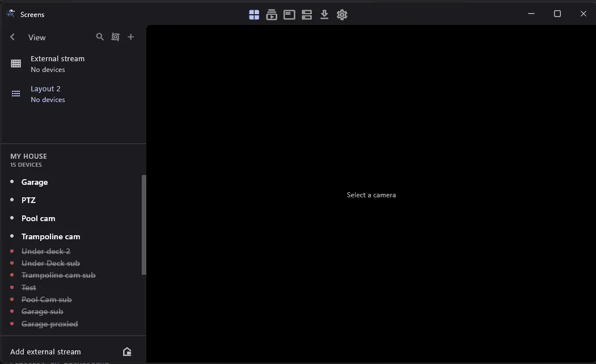Select the Pool cam device
Image resolution: width=596 pixels, height=364 pixels.
[39, 218]
